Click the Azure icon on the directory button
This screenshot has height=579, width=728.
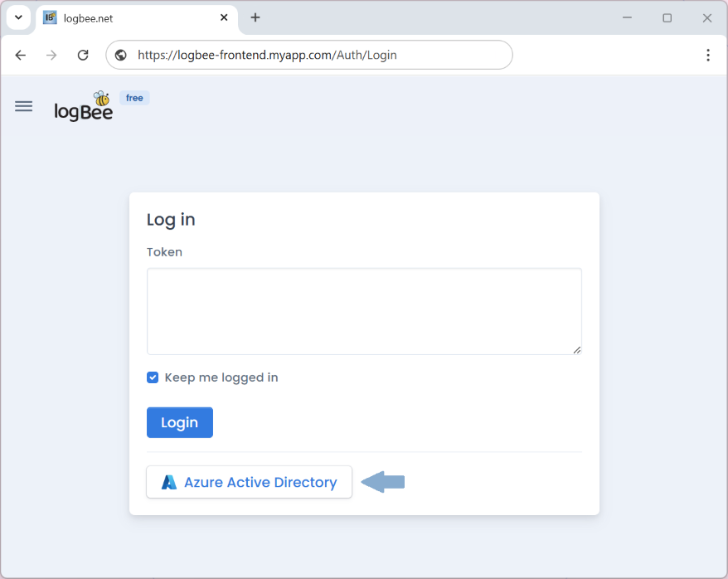169,481
